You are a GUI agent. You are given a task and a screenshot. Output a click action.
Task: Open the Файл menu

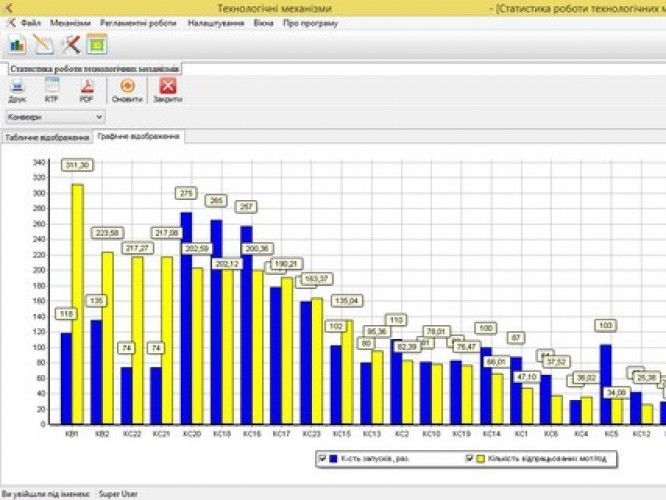30,22
